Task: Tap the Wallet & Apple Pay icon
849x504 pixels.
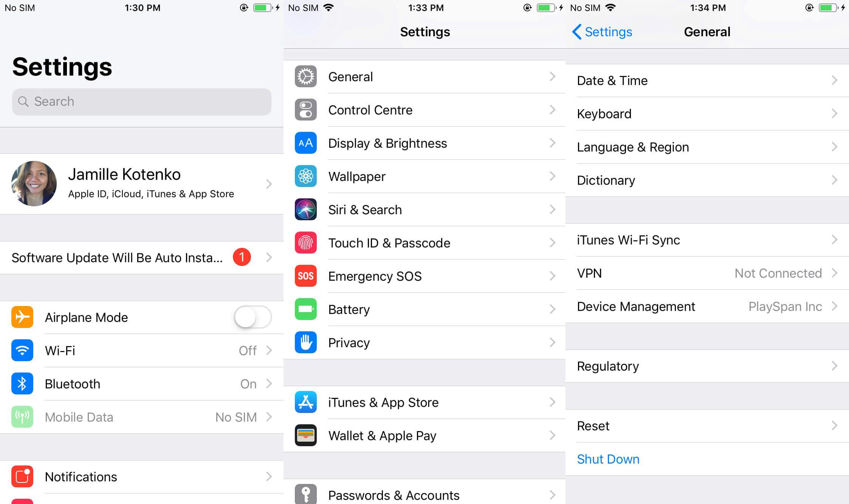Action: pyautogui.click(x=306, y=434)
